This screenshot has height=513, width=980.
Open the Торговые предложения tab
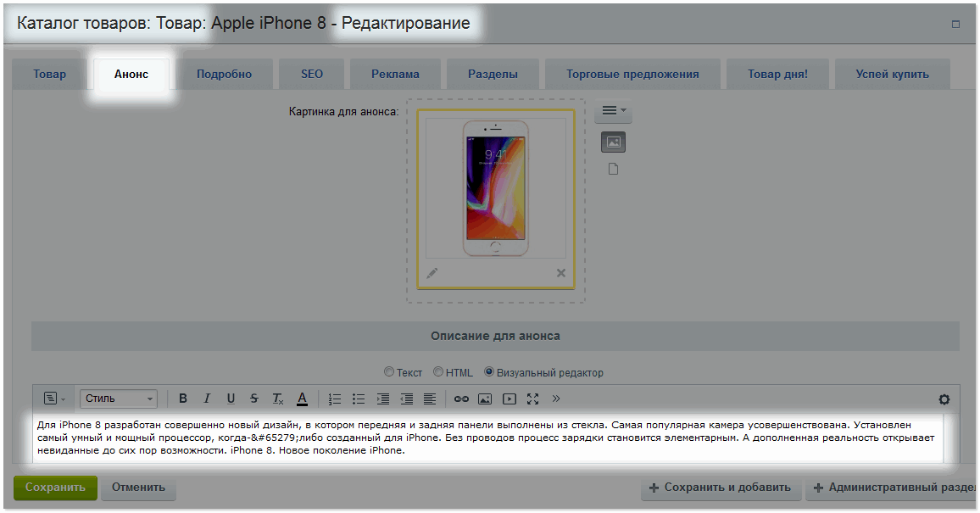coord(632,74)
